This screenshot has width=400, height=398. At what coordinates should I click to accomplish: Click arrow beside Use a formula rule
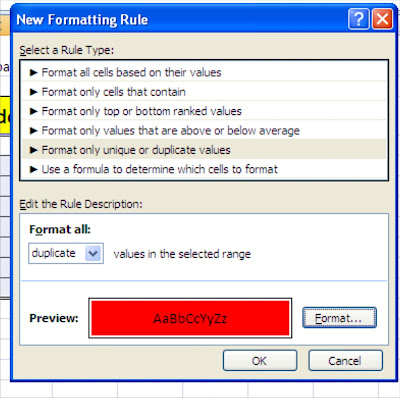[33, 169]
